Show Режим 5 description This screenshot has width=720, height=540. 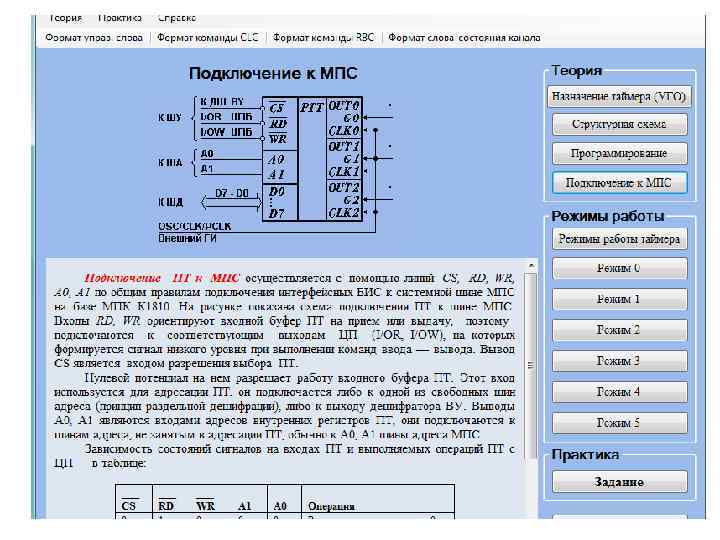tap(619, 423)
